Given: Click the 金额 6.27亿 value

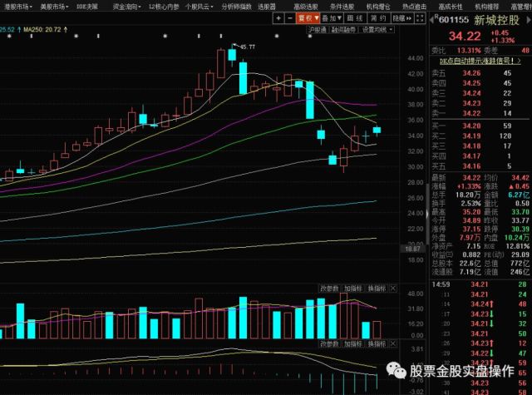Looking at the screenshot, I should [x=519, y=195].
